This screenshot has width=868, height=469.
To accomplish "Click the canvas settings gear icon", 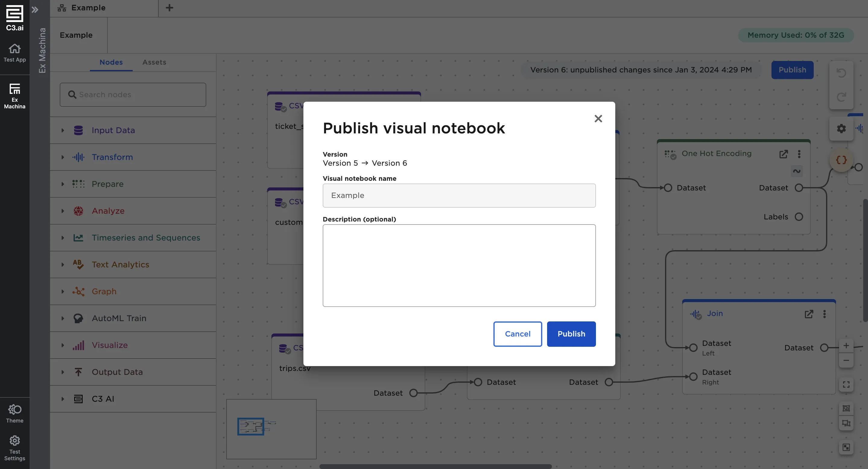I will click(841, 129).
